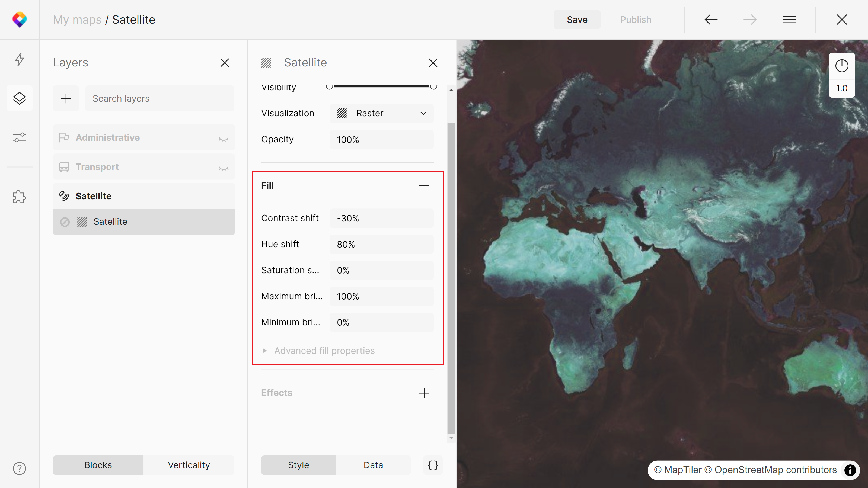This screenshot has width=868, height=488.
Task: Click the Hue shift value field
Action: (x=381, y=244)
